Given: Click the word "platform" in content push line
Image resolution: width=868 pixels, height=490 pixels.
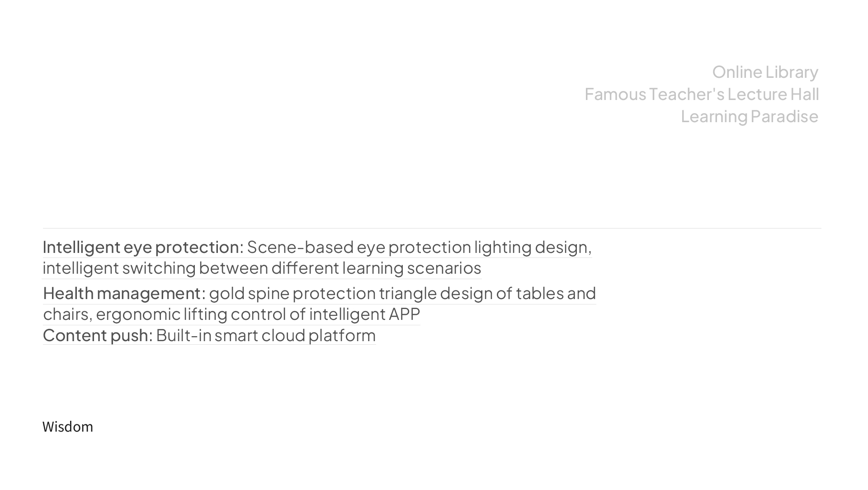Looking at the screenshot, I should point(342,335).
